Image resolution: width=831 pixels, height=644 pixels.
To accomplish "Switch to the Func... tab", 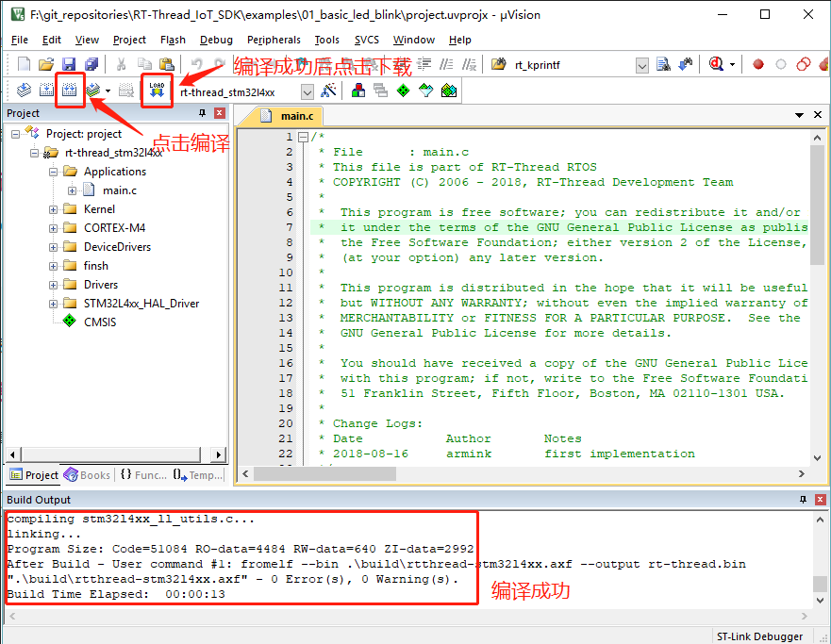I will click(143, 475).
